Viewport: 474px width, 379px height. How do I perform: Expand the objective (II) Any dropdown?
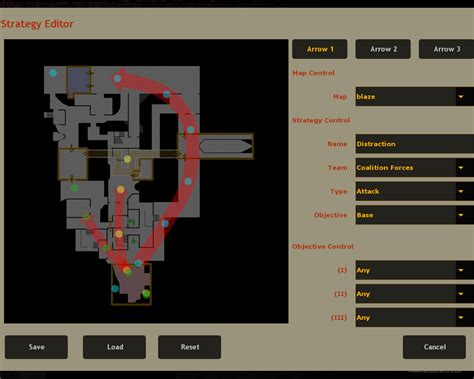(x=415, y=294)
